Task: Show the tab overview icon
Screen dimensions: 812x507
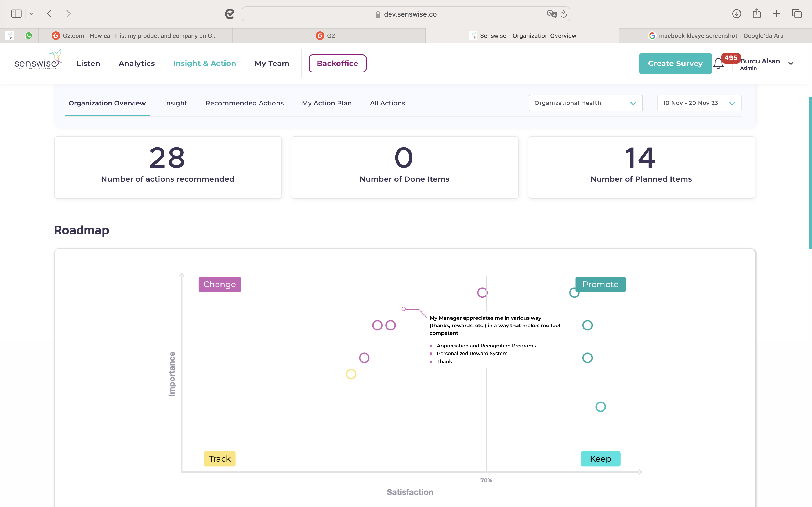Action: click(x=797, y=14)
